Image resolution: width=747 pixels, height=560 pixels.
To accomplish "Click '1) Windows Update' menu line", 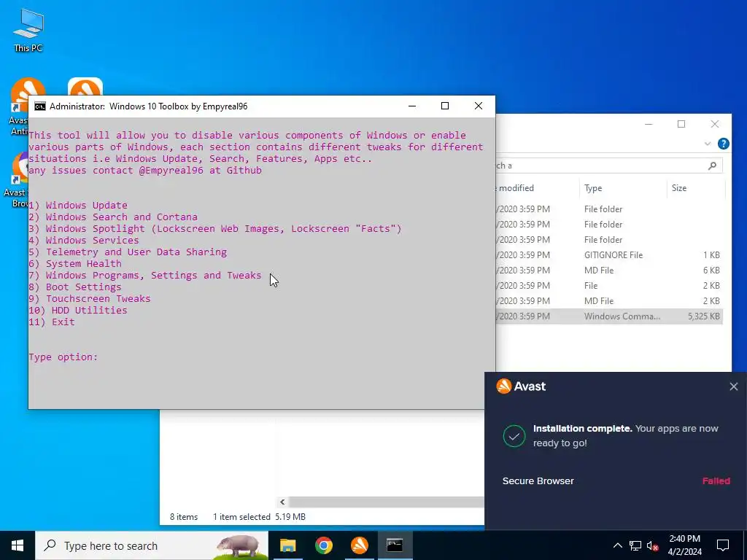I will click(x=78, y=205).
